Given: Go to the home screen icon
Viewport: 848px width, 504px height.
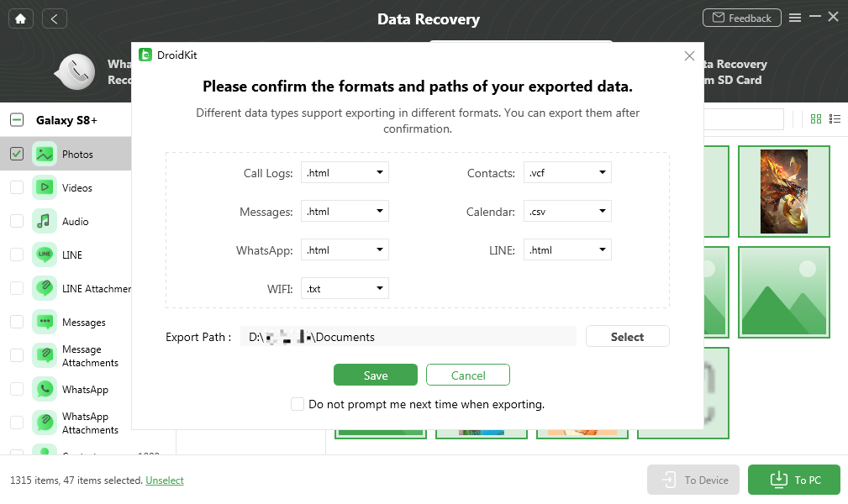Looking at the screenshot, I should [20, 19].
